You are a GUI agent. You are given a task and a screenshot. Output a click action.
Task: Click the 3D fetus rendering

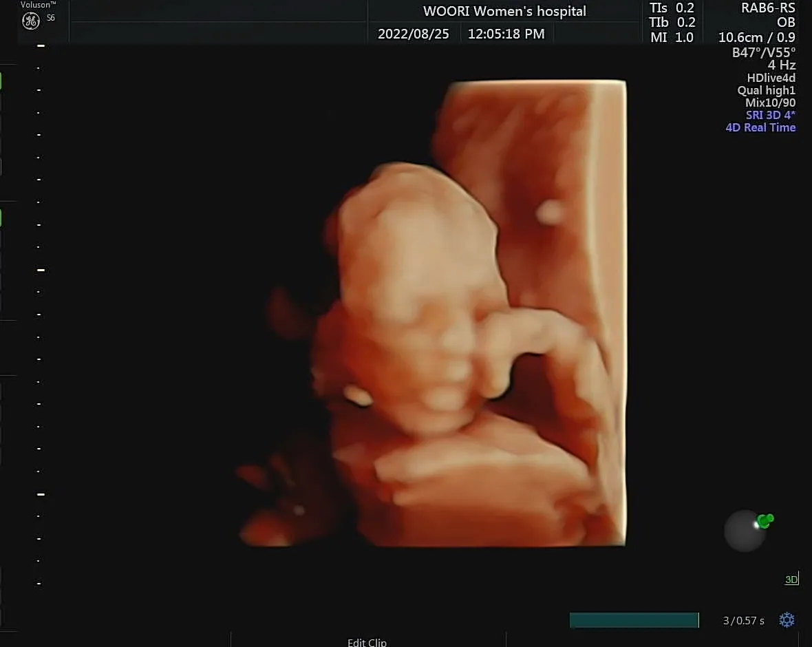point(432,313)
